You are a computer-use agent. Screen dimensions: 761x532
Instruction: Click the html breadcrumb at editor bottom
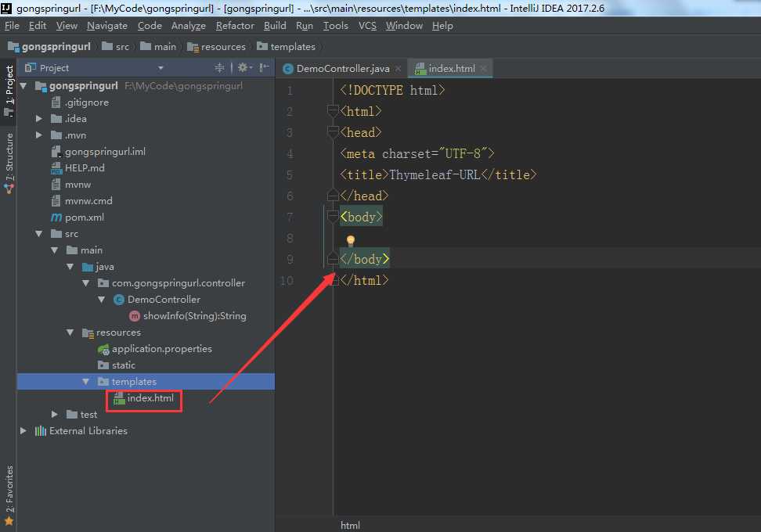coord(350,525)
